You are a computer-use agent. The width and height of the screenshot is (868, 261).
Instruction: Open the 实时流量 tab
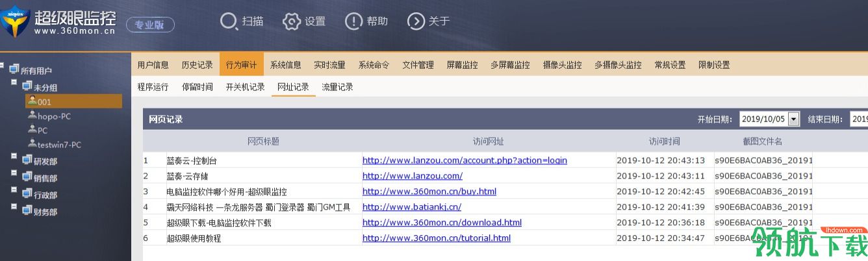tap(330, 65)
